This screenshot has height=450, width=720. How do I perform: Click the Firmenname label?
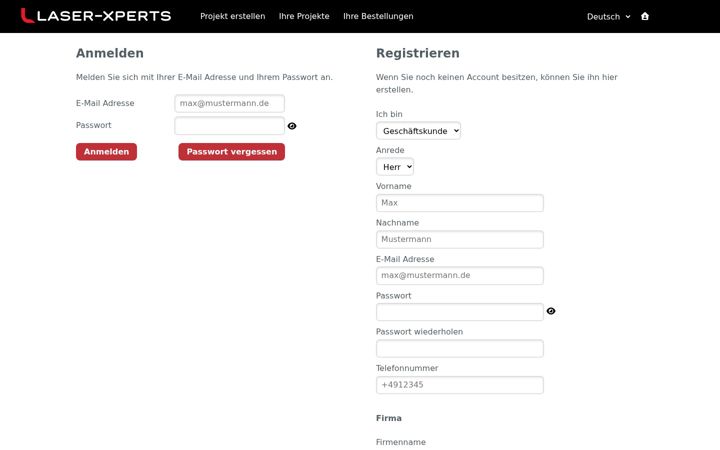(x=400, y=442)
